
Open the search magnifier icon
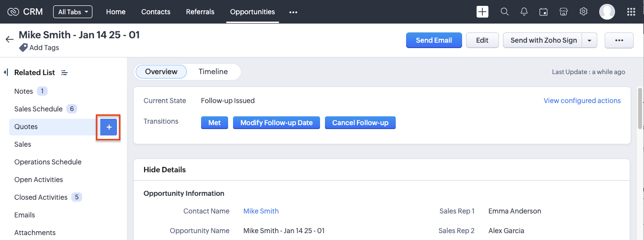pos(504,12)
